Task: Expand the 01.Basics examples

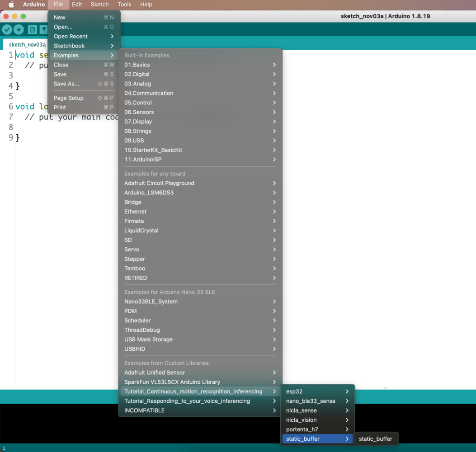Action: [200, 65]
